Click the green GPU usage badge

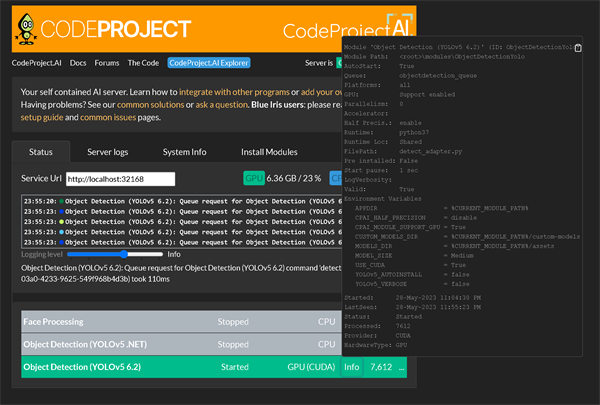254,178
